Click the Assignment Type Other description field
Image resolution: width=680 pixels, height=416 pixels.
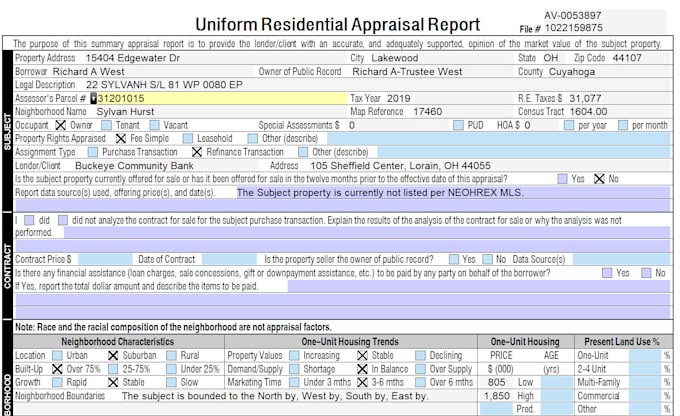point(524,152)
